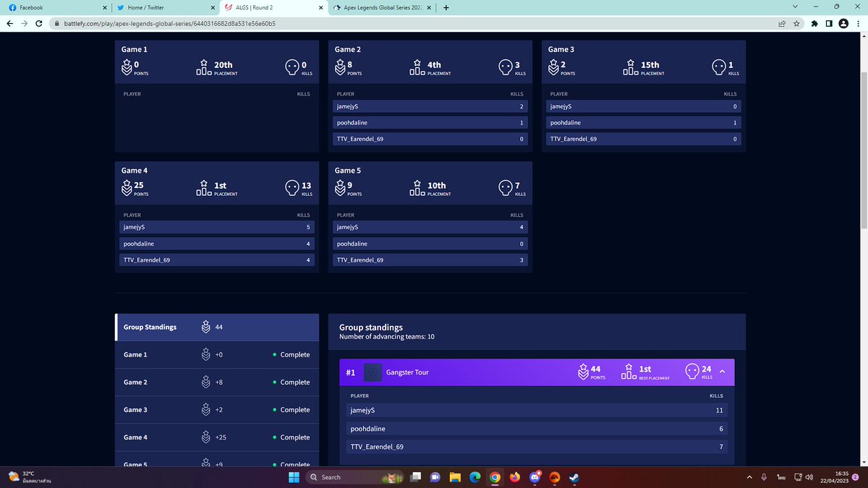This screenshot has height=488, width=868.
Task: Click the 44 points medal icon in Gangster Tour row
Action: pyautogui.click(x=583, y=372)
